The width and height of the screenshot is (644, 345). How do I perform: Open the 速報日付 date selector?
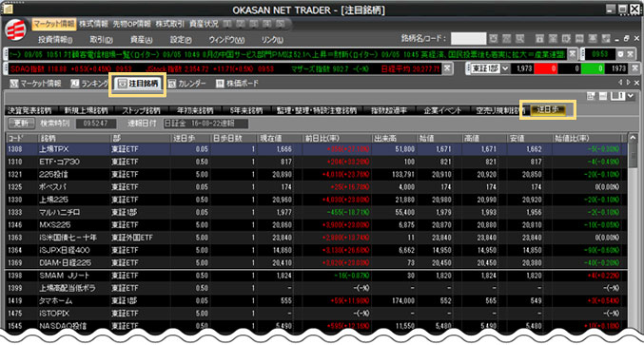pos(205,123)
